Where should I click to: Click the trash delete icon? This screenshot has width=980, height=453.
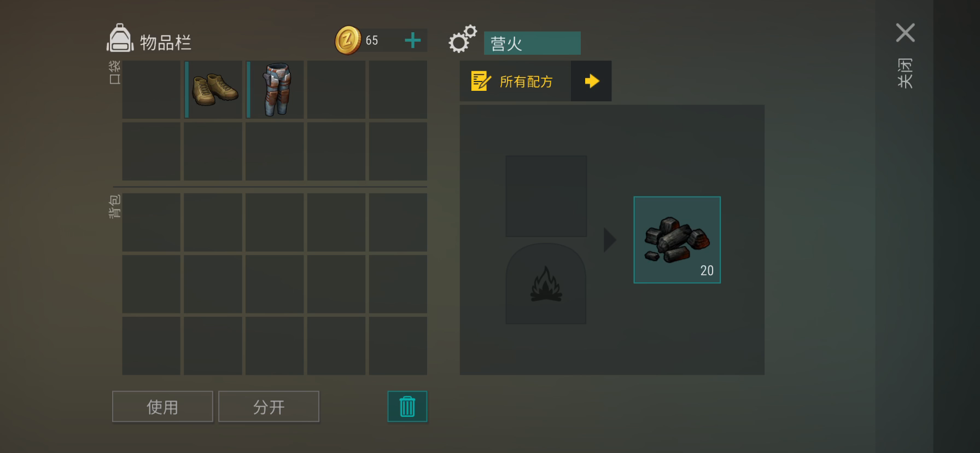click(x=407, y=406)
